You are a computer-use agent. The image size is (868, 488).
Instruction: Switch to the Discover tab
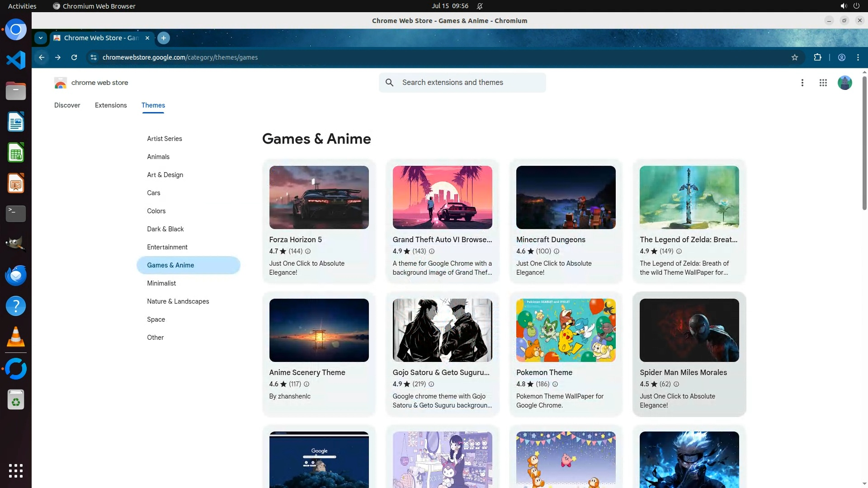tap(67, 105)
